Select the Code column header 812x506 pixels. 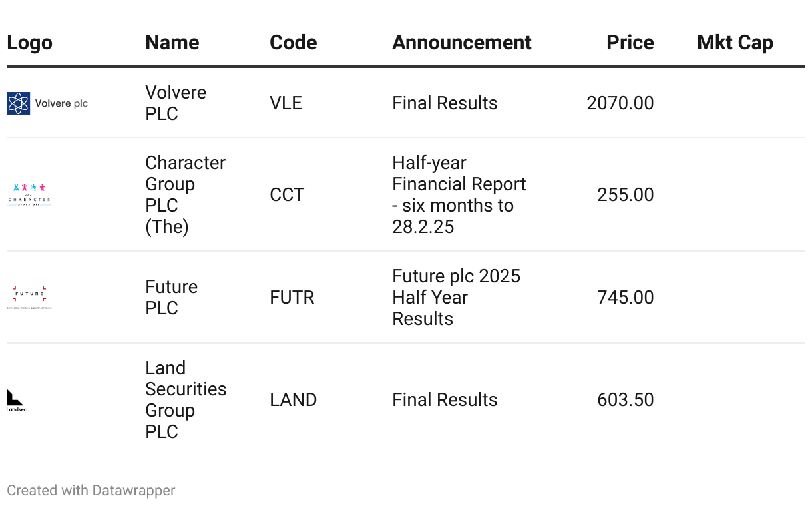[x=293, y=43]
